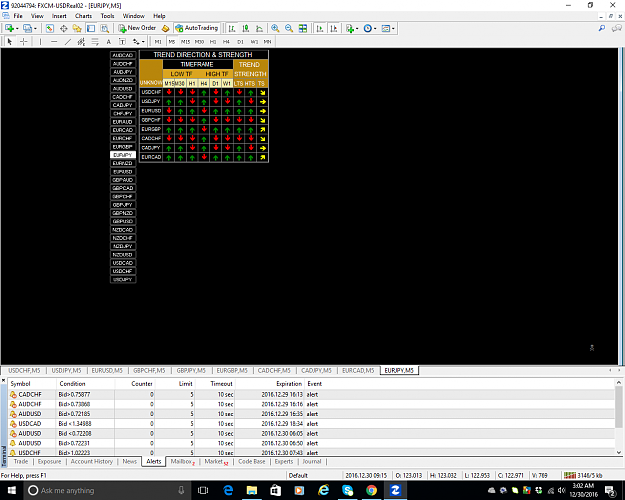Screen dimensions: 625x500
Task: Toggle the Terminal panel icon
Action: coord(91,28)
